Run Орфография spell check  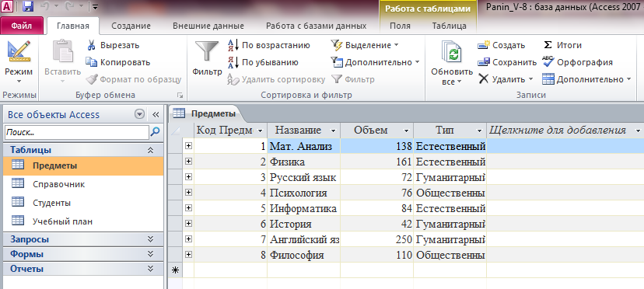tap(577, 62)
